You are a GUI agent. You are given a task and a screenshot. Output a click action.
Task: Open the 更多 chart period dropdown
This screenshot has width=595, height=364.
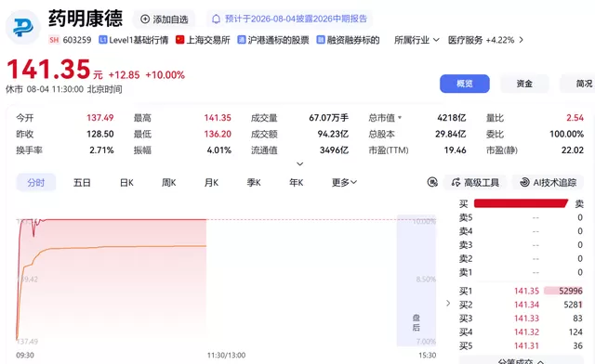(x=344, y=183)
